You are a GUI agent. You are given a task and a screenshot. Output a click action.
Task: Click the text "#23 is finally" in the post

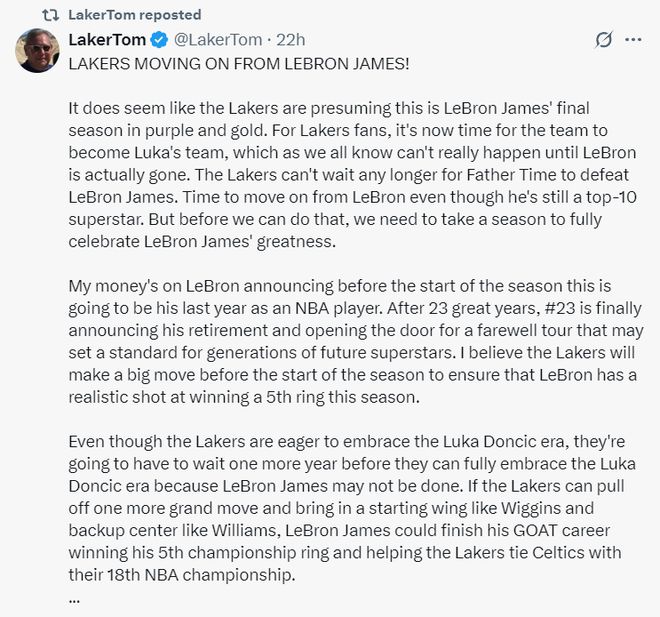[593, 308]
